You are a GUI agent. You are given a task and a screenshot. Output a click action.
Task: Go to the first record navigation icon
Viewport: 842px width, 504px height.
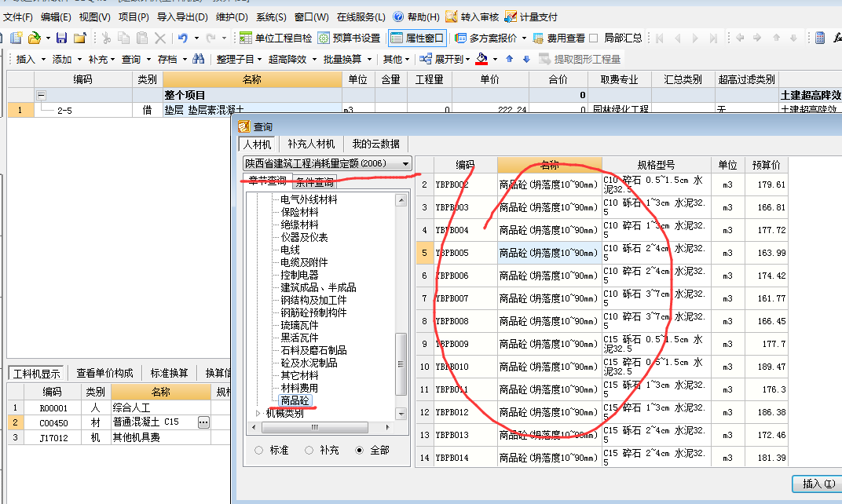[x=660, y=38]
